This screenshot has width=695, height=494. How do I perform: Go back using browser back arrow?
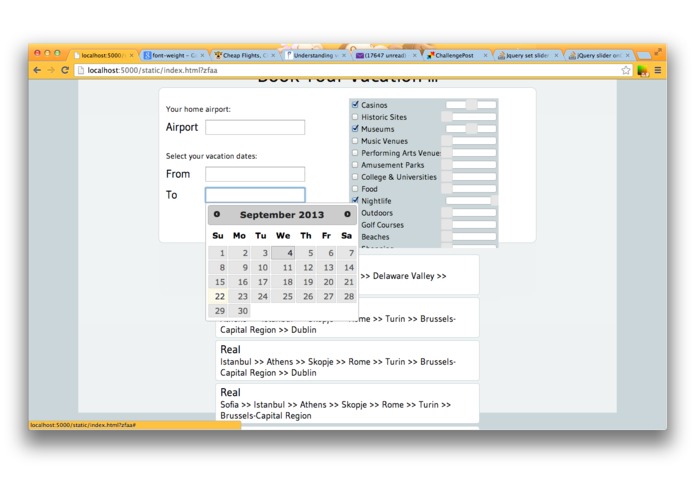[x=37, y=70]
